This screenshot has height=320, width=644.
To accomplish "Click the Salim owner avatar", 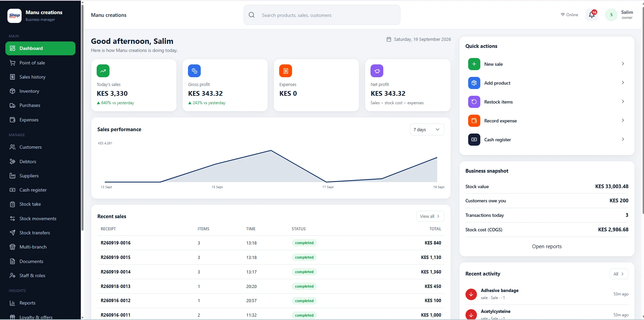I will [611, 15].
